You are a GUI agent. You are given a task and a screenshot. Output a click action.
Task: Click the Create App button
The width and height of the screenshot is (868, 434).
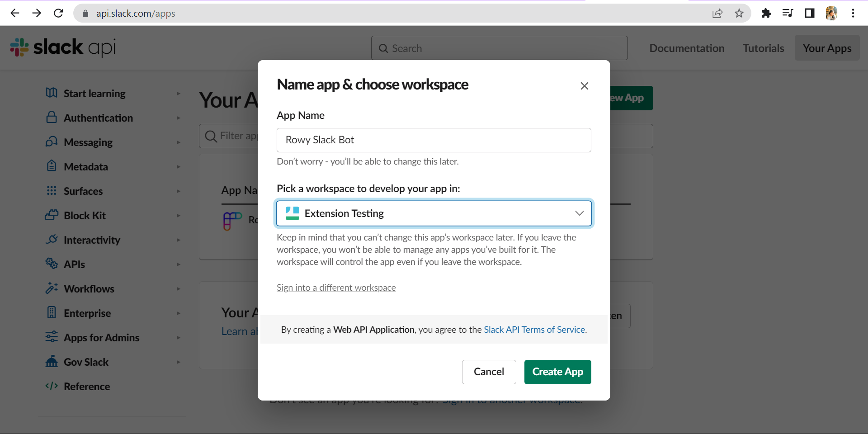point(557,372)
